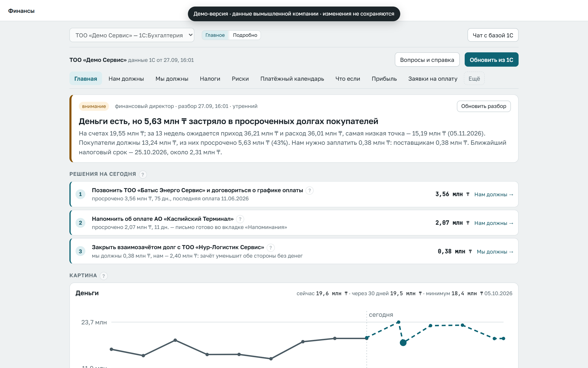Open help icon beside Батыс Энерго Сервис task

pyautogui.click(x=310, y=191)
